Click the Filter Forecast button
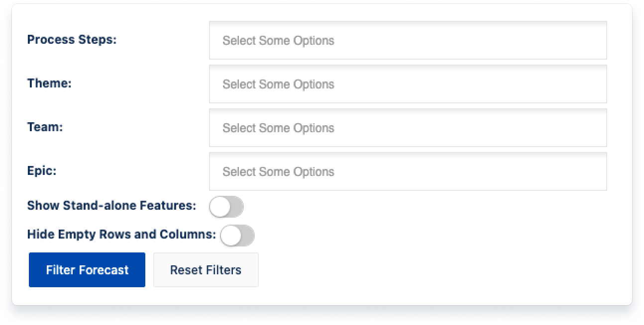Viewport: 644px width, 325px height. tap(87, 270)
